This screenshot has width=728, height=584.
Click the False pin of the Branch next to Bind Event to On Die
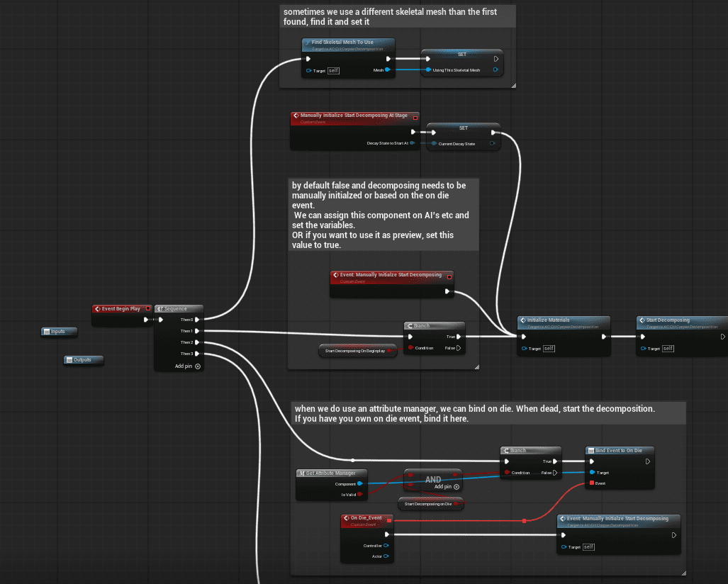tap(555, 473)
